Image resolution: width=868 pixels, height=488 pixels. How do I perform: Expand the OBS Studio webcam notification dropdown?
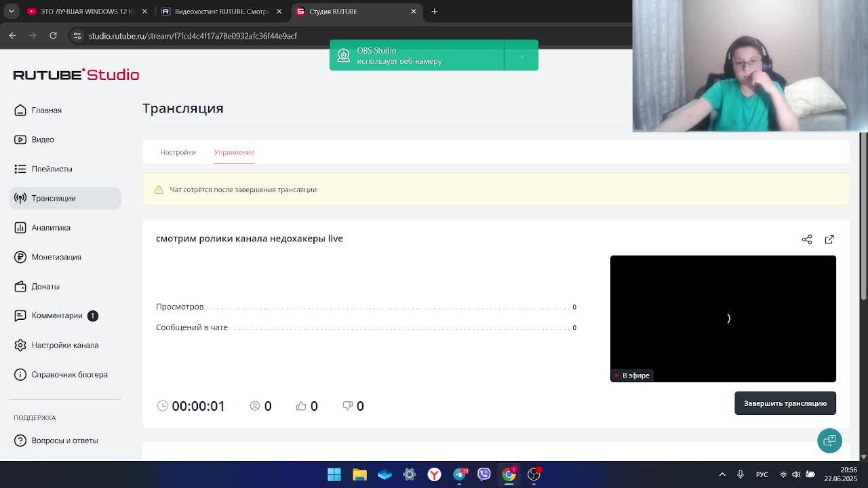click(521, 56)
